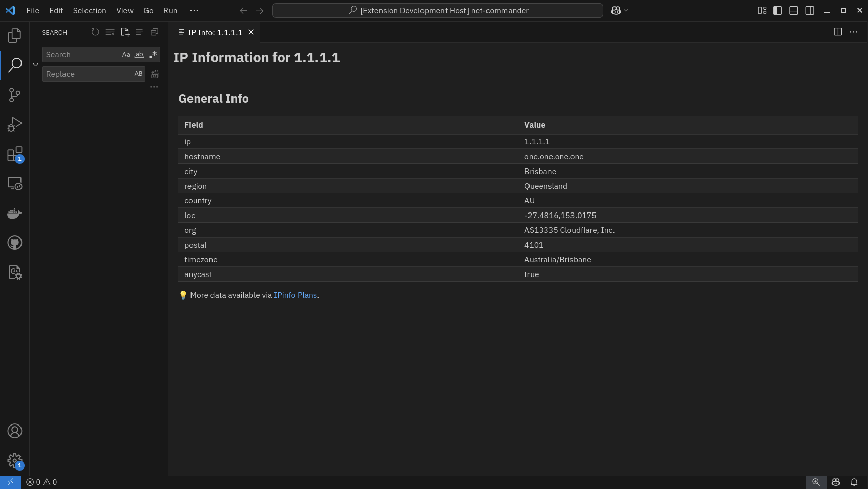Open the Edit menu
This screenshot has width=868, height=489.
coord(56,10)
